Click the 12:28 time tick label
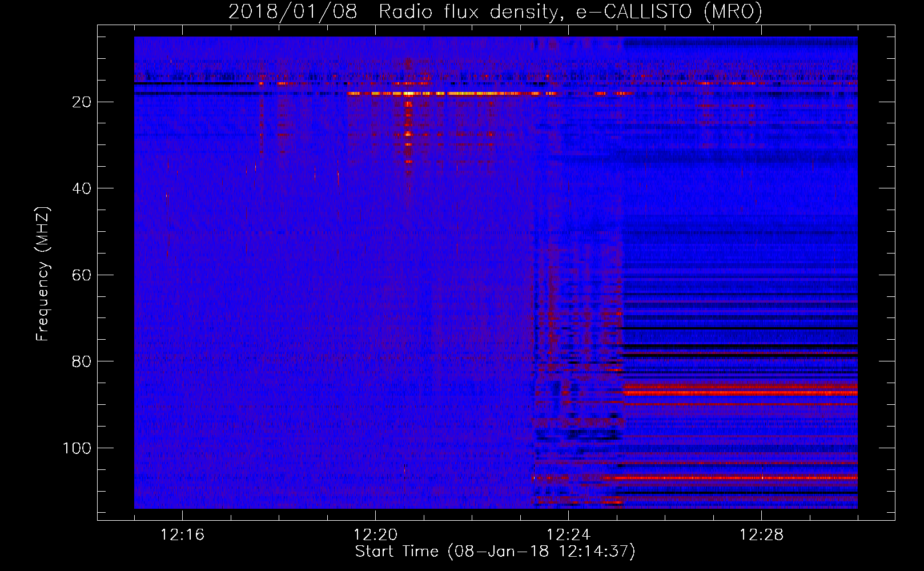Screen dimensions: 924x571 tap(761, 535)
